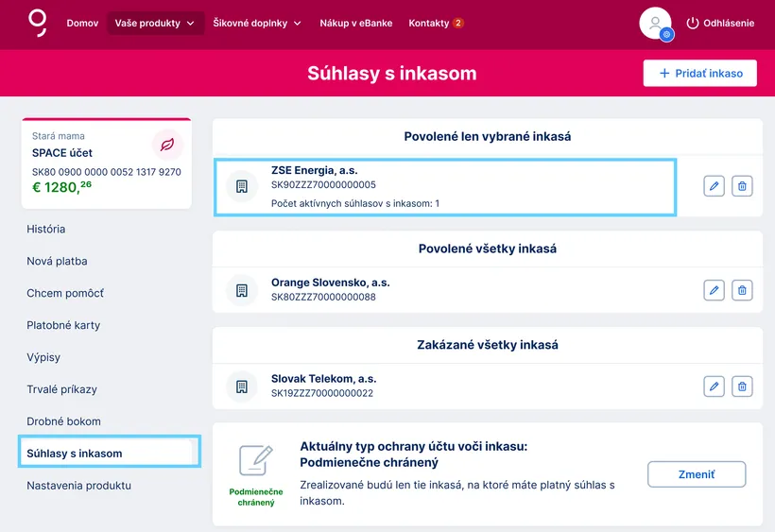
Task: Select the ZSE Energia, a.s. entry
Action: (445, 186)
